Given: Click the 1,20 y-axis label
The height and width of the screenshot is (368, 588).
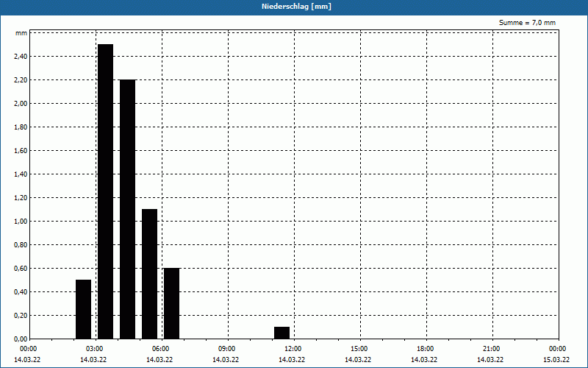Looking at the screenshot, I should tap(21, 198).
